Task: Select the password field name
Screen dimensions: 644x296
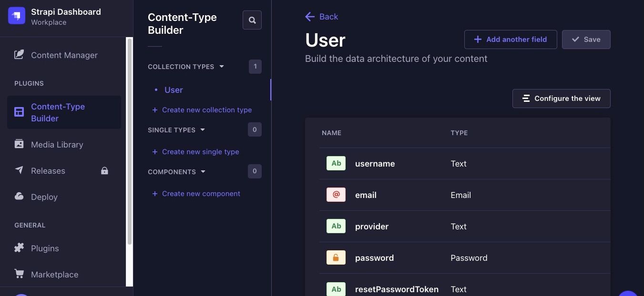Action: (374, 258)
